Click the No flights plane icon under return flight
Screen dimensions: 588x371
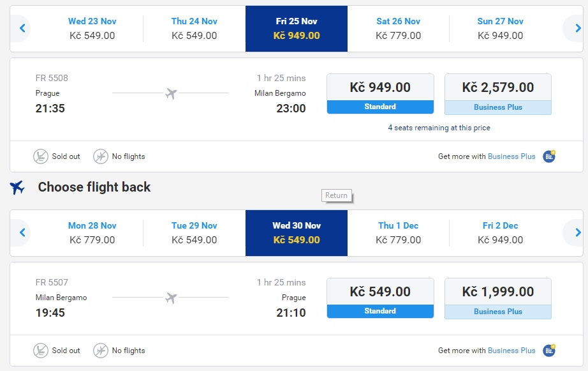(x=101, y=351)
